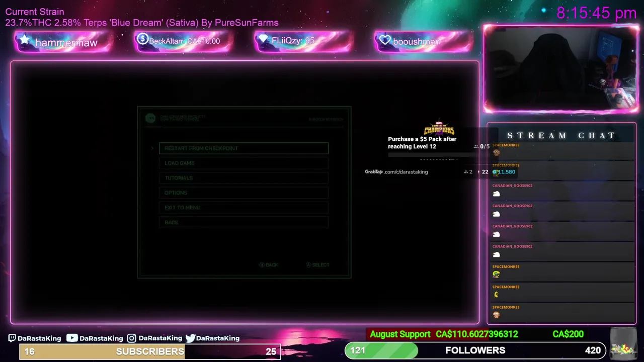Click the Blue Dream strain description line
This screenshot has width=644, height=362.
142,23
